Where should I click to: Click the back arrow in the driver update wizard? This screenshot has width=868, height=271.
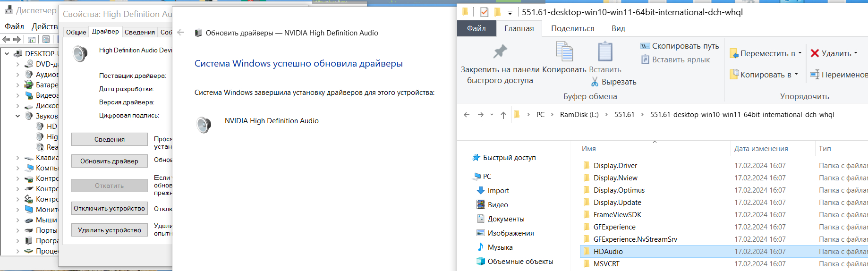[180, 33]
